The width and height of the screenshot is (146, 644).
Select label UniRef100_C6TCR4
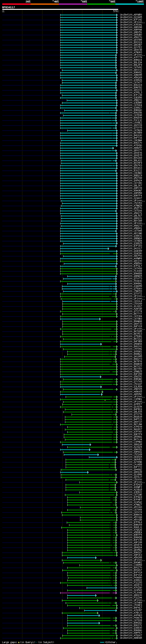click(x=131, y=316)
